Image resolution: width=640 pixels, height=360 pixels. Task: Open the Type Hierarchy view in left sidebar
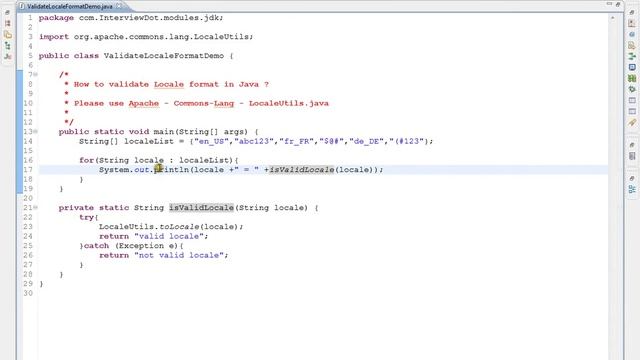pyautogui.click(x=8, y=46)
